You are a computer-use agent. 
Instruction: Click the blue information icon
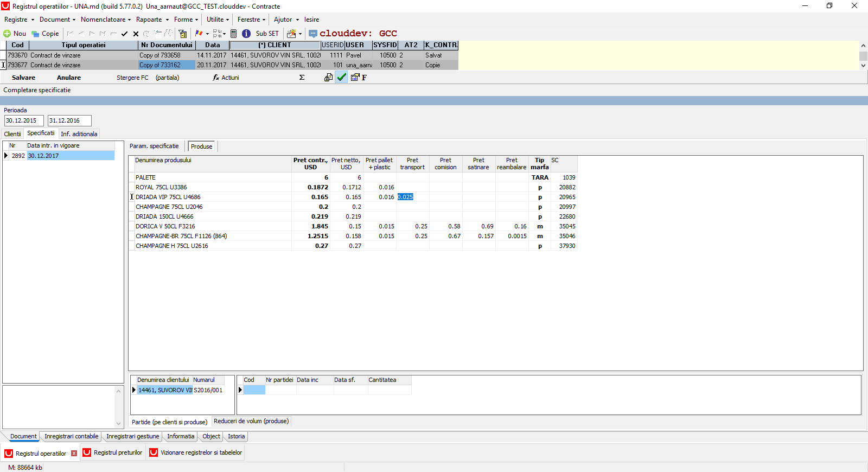click(x=246, y=34)
